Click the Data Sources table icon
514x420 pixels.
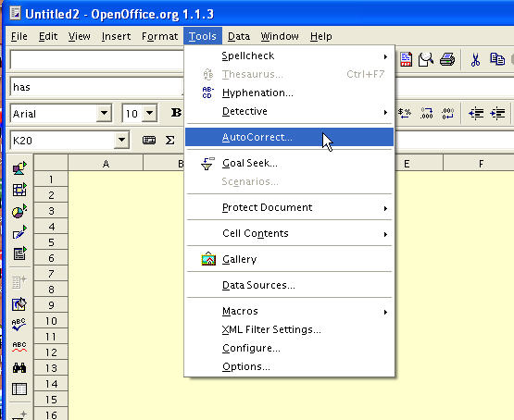(x=19, y=389)
